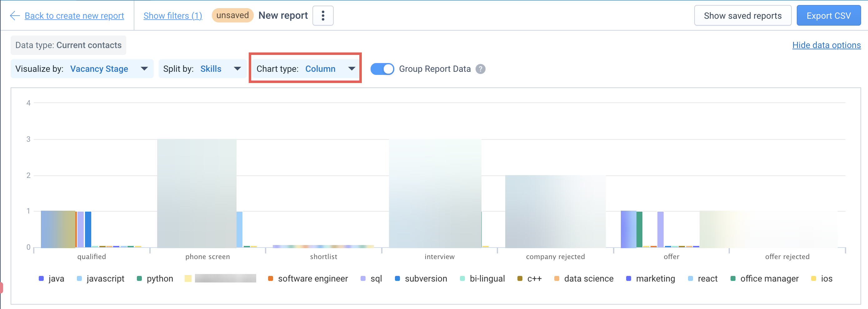Click the Export CSV button
Viewport: 868px width, 309px height.
pyautogui.click(x=828, y=16)
